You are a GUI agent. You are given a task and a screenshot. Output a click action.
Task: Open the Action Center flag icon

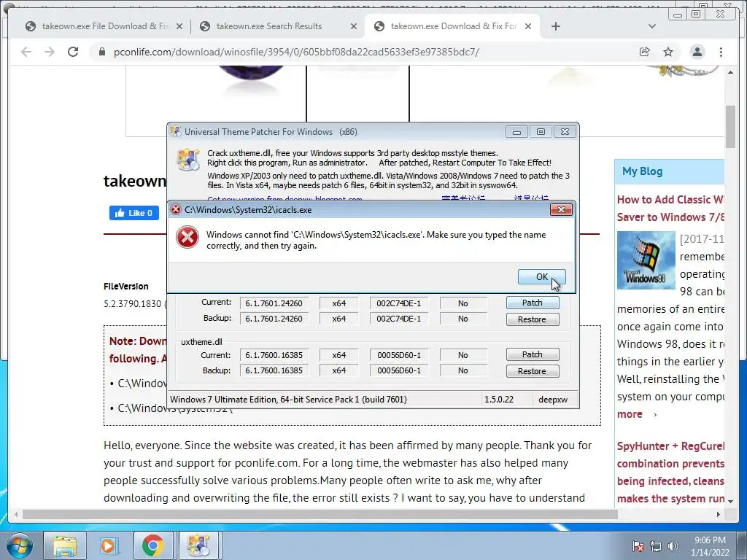pyautogui.click(x=638, y=546)
